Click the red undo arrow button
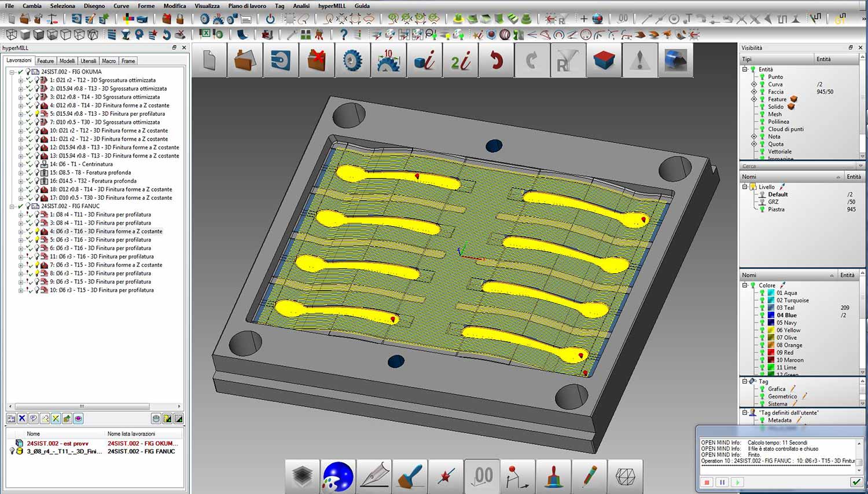Screen dimensions: 868x494 tap(496, 60)
